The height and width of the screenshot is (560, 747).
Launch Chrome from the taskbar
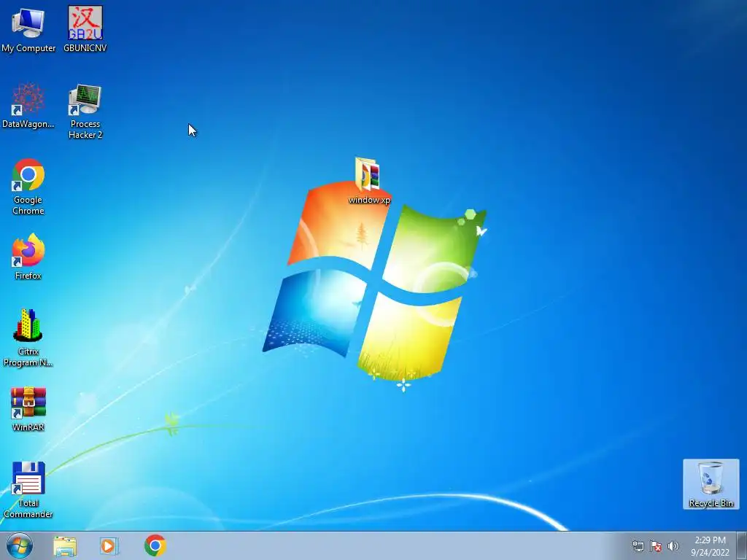(x=155, y=545)
